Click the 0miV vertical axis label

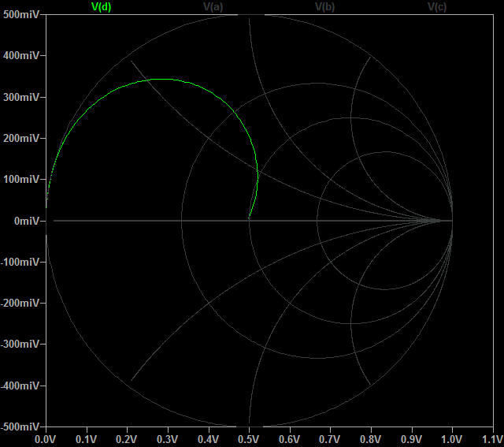pyautogui.click(x=27, y=221)
